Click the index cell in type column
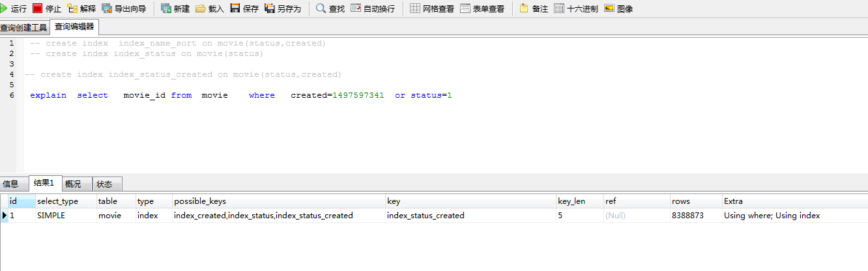868x271 pixels. click(x=154, y=215)
